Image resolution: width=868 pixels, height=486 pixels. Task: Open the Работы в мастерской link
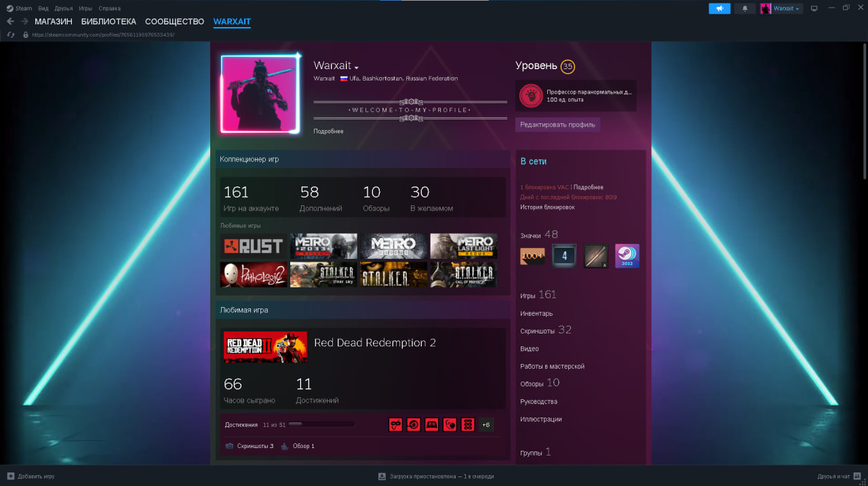[x=552, y=367]
